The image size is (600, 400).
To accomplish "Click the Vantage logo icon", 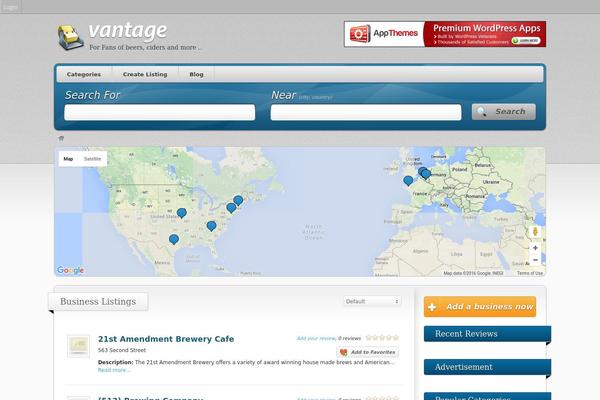I will [71, 38].
